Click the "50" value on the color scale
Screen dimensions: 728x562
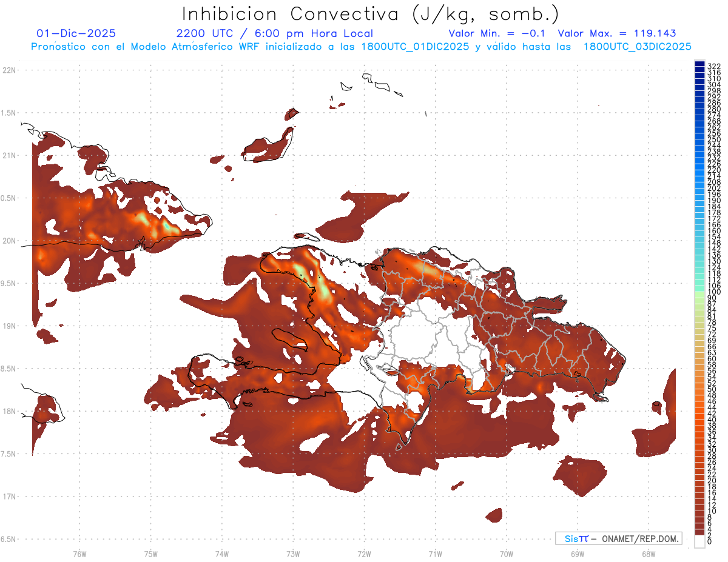pos(712,389)
